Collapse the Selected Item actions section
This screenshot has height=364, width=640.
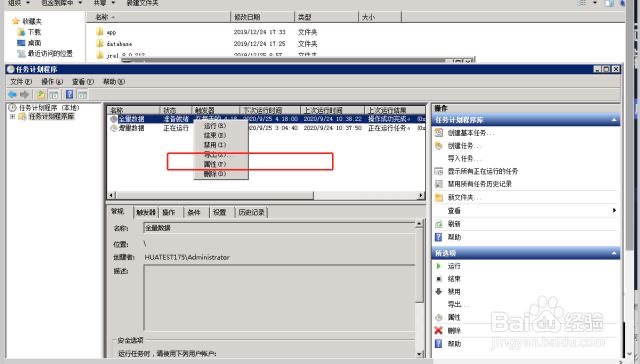[x=614, y=253]
